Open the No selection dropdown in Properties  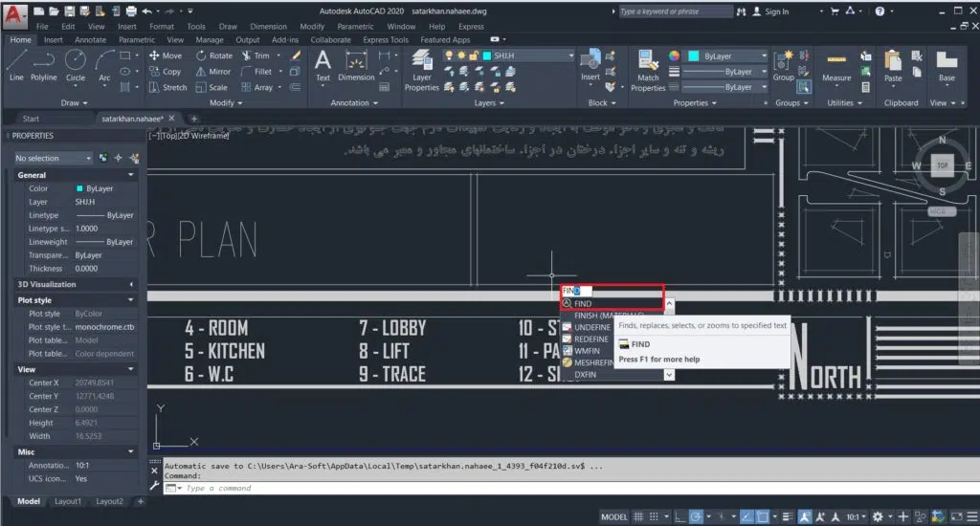[x=53, y=158]
